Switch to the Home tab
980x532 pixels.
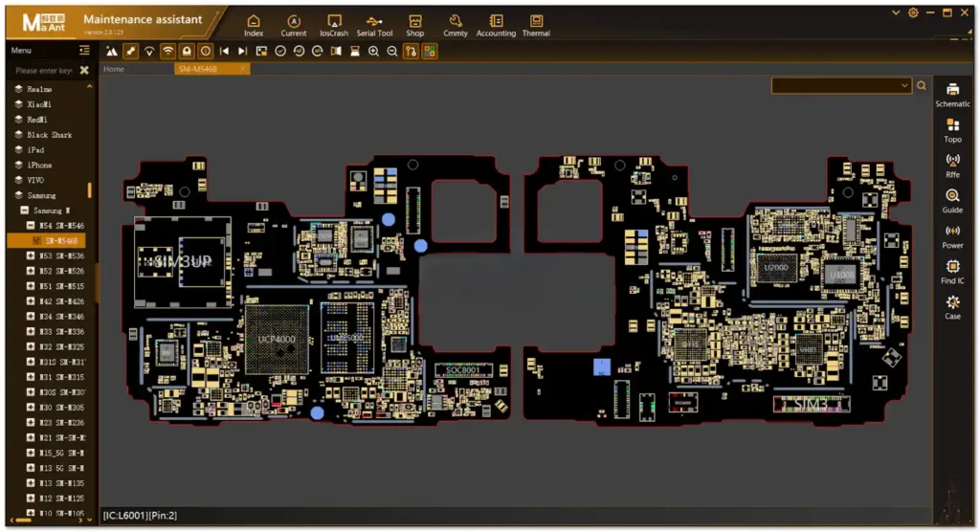[114, 69]
